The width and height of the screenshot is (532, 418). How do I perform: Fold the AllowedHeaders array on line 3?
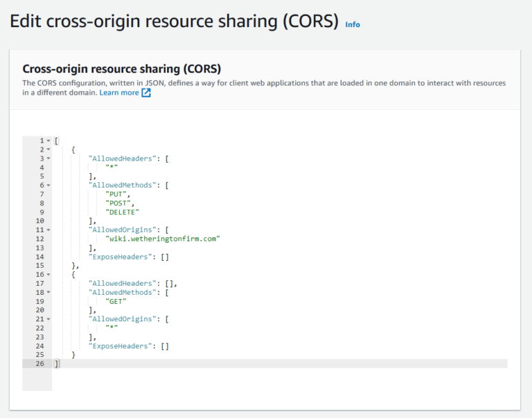(48, 158)
